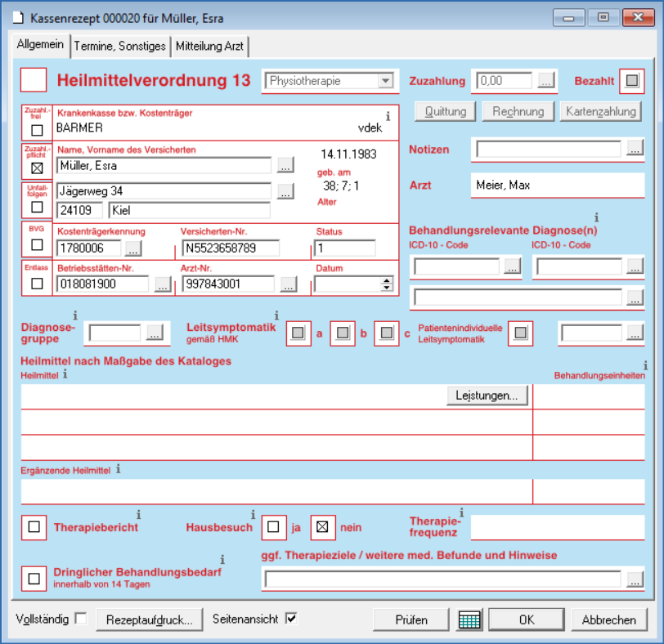This screenshot has width=664, height=644.
Task: Open the Mitteilung Arzt tab
Action: [x=210, y=46]
